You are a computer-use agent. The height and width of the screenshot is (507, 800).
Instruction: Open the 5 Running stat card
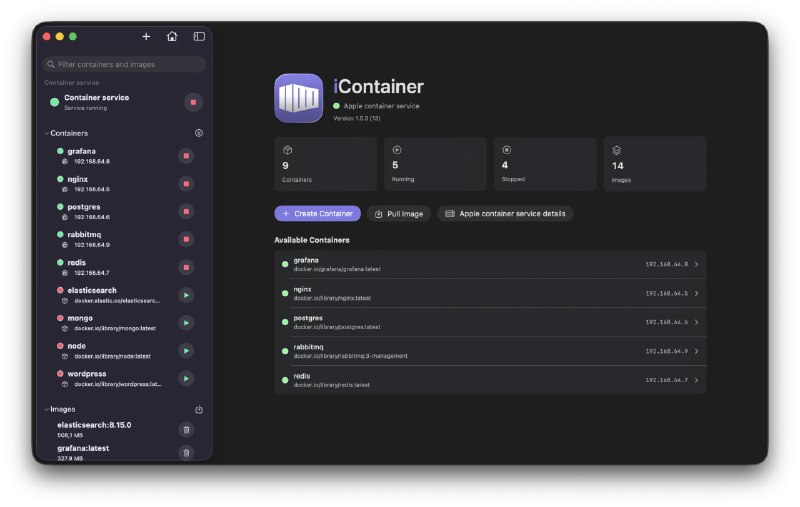tap(435, 164)
